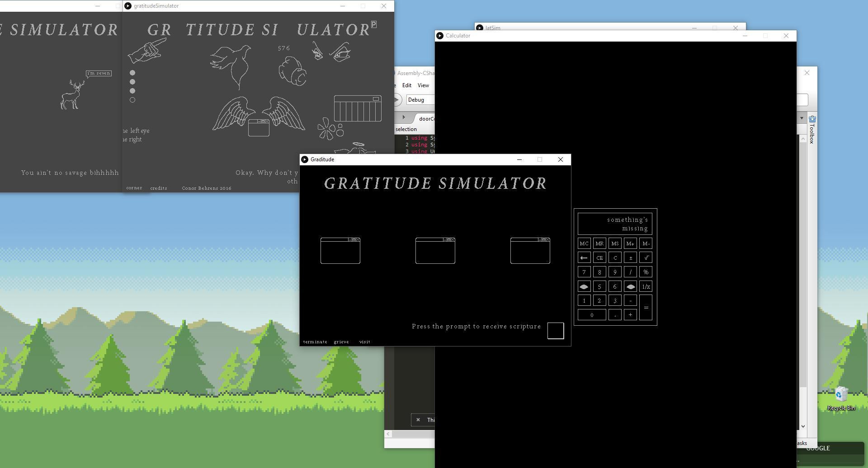Image resolution: width=868 pixels, height=468 pixels.
Task: Click the left eye drawing in gratitudeSimulator
Action: [317, 51]
